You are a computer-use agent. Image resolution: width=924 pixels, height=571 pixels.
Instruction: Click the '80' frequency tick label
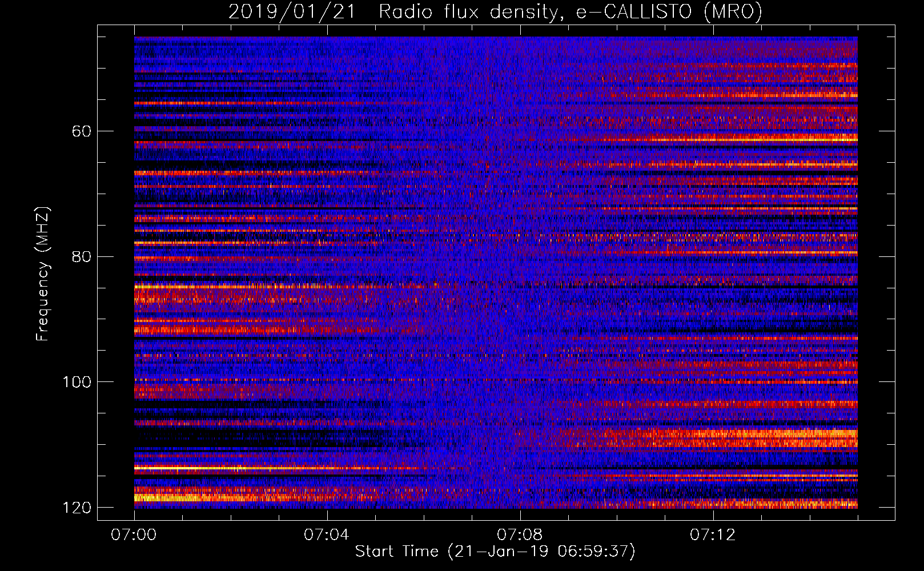pyautogui.click(x=82, y=256)
